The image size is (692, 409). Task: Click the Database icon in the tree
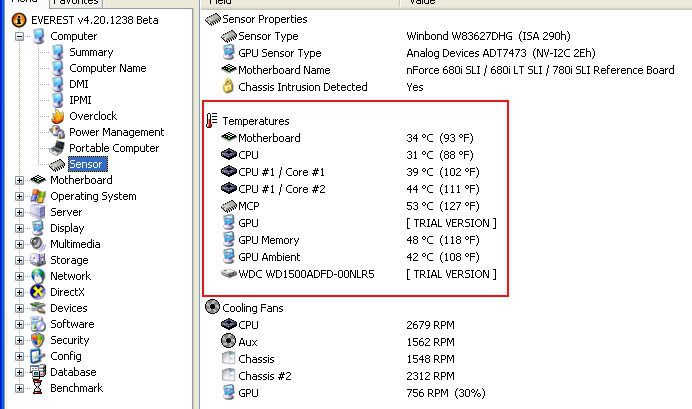38,371
